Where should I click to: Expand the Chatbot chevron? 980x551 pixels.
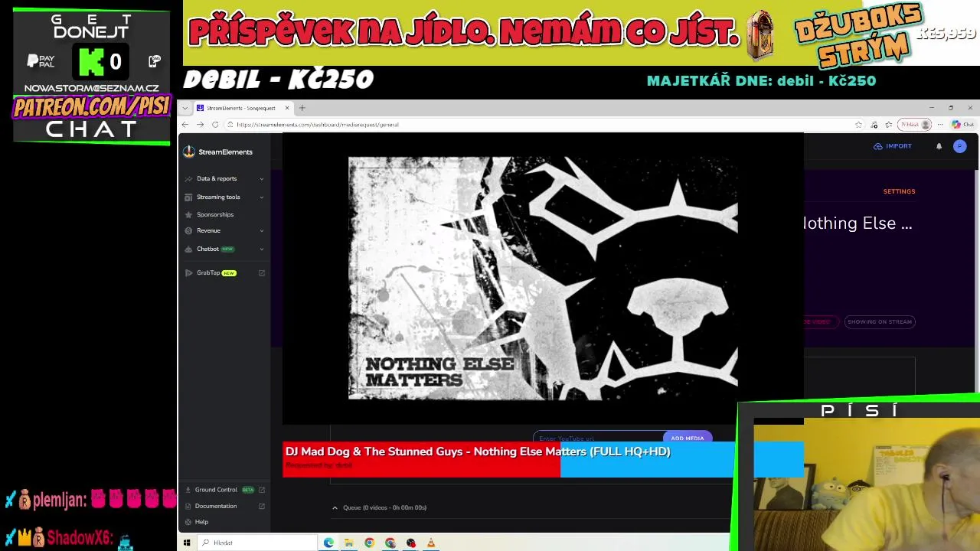261,249
